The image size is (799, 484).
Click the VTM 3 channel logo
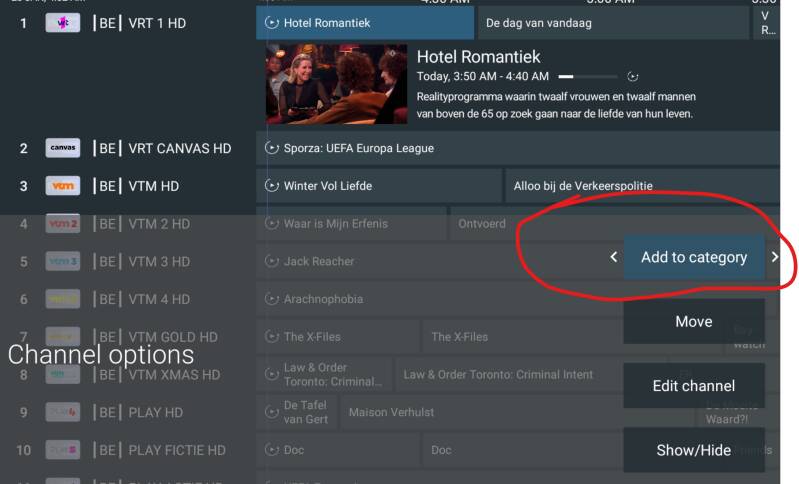63,261
